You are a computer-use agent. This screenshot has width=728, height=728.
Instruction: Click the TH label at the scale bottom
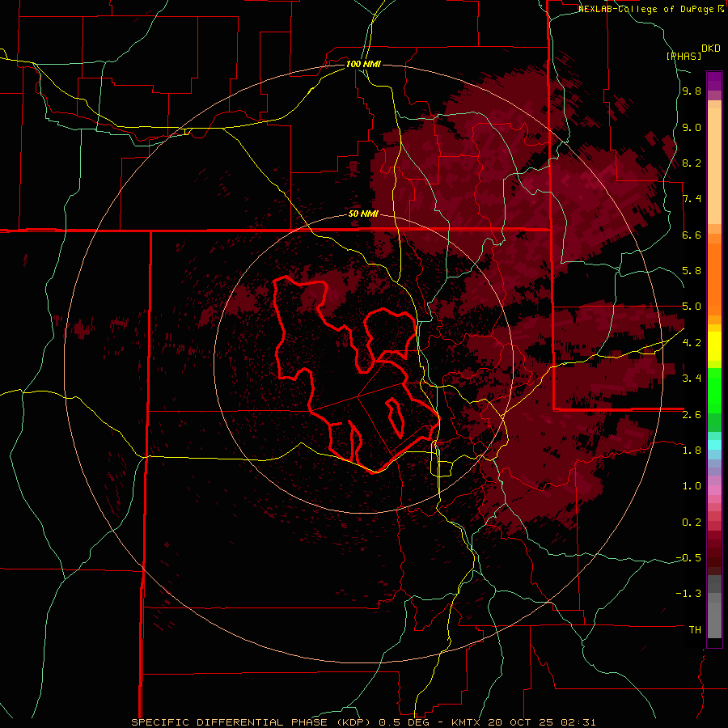coord(695,630)
